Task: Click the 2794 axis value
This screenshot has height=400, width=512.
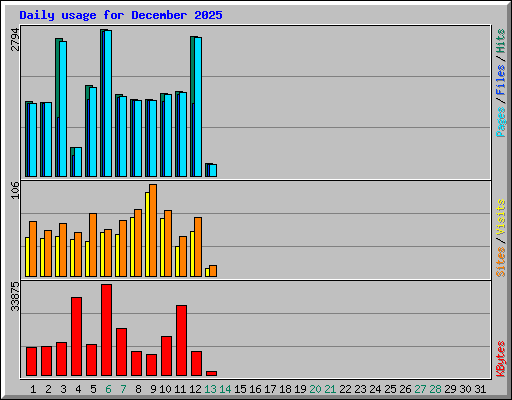Action: [x=15, y=39]
